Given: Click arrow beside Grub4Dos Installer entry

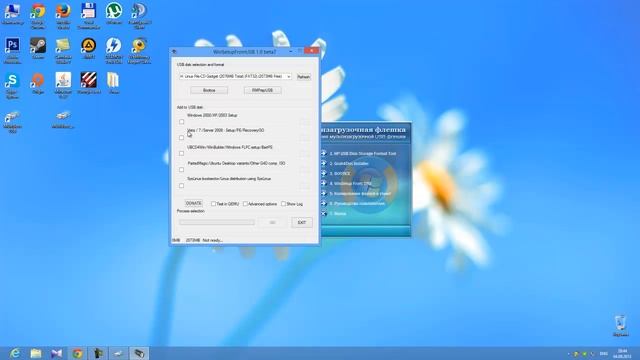Looking at the screenshot, I should [323, 163].
